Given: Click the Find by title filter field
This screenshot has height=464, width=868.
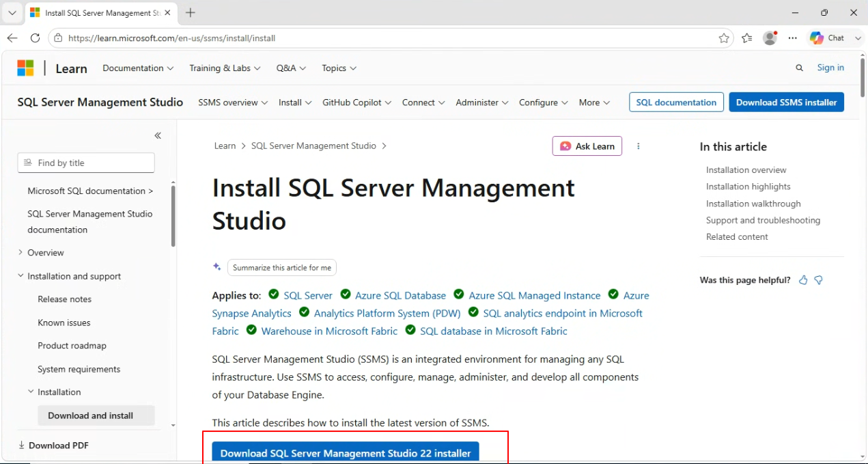Looking at the screenshot, I should [86, 163].
